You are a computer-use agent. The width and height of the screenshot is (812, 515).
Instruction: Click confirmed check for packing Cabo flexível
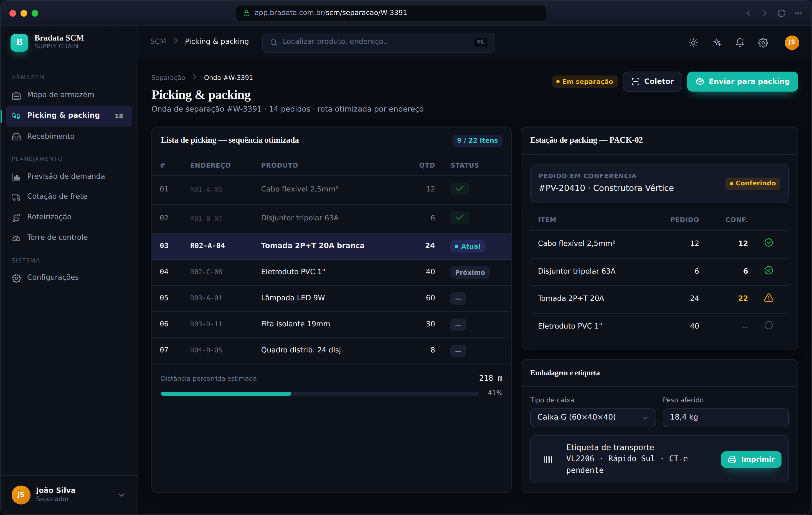[768, 243]
